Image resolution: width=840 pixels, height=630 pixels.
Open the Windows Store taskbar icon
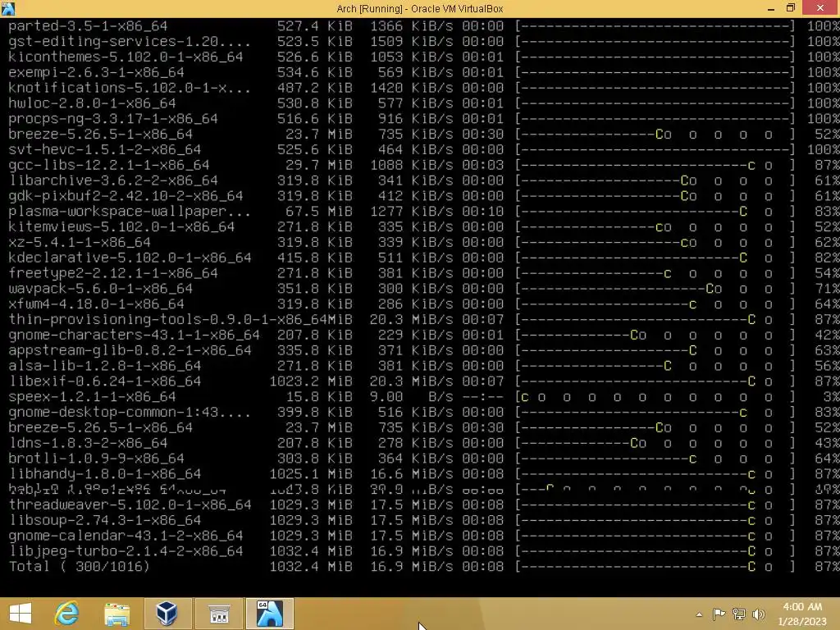[x=218, y=614]
